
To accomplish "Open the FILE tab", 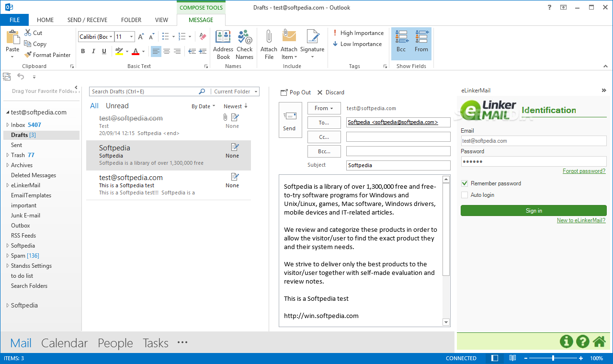I will point(14,20).
